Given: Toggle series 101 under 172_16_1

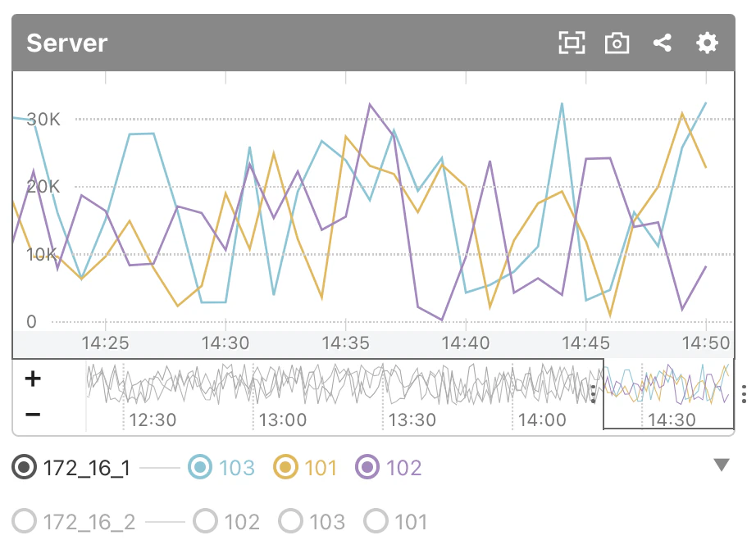Looking at the screenshot, I should (x=285, y=467).
